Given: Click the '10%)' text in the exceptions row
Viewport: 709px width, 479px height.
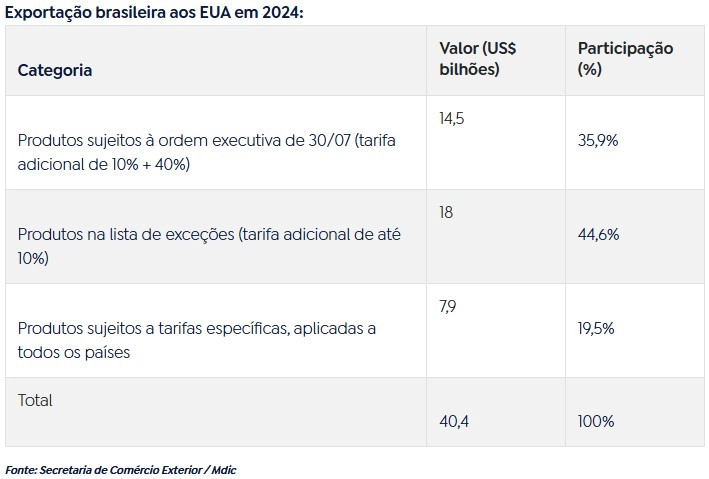Looking at the screenshot, I should pyautogui.click(x=33, y=258).
